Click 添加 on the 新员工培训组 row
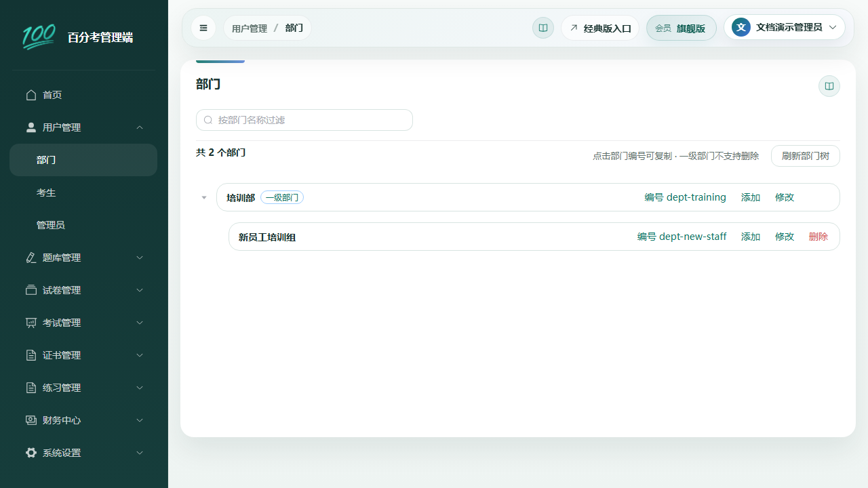The height and width of the screenshot is (488, 868). 751,237
